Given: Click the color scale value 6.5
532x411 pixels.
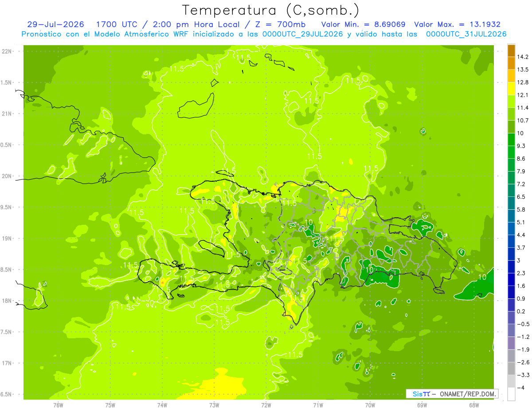Looking at the screenshot, I should click(521, 196).
